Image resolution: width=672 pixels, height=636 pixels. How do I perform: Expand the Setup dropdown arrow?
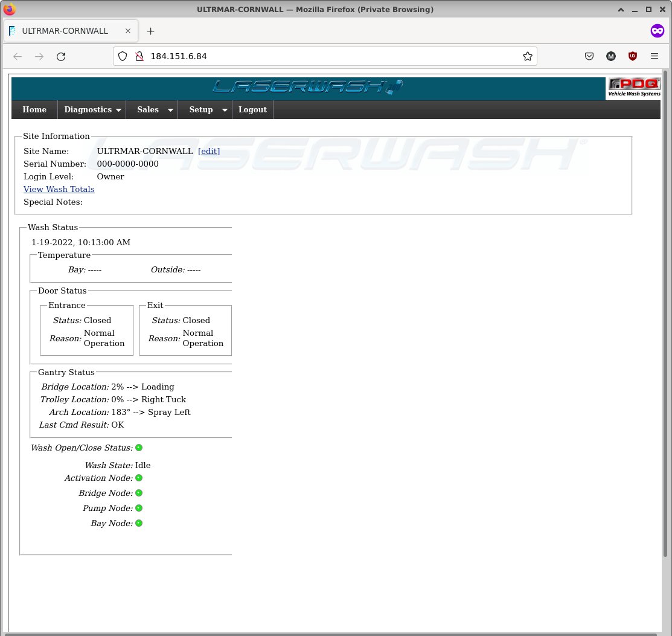click(225, 110)
